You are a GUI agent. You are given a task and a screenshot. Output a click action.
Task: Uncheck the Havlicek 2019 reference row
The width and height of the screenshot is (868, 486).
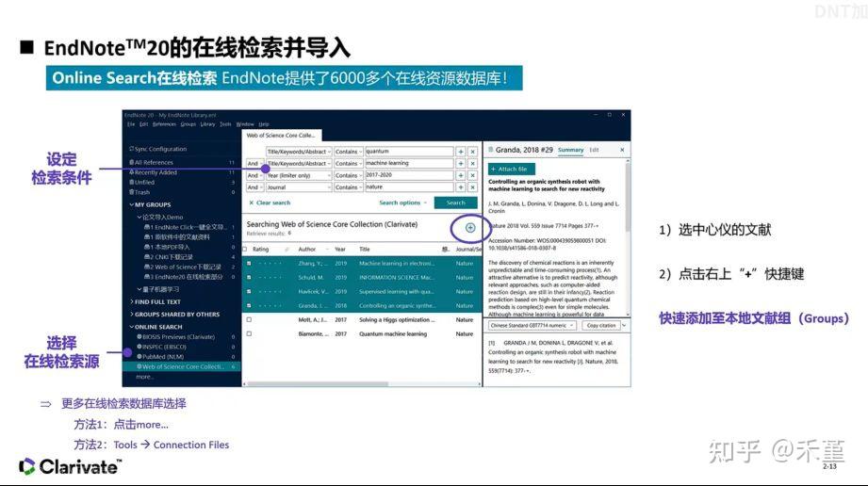[x=249, y=292]
